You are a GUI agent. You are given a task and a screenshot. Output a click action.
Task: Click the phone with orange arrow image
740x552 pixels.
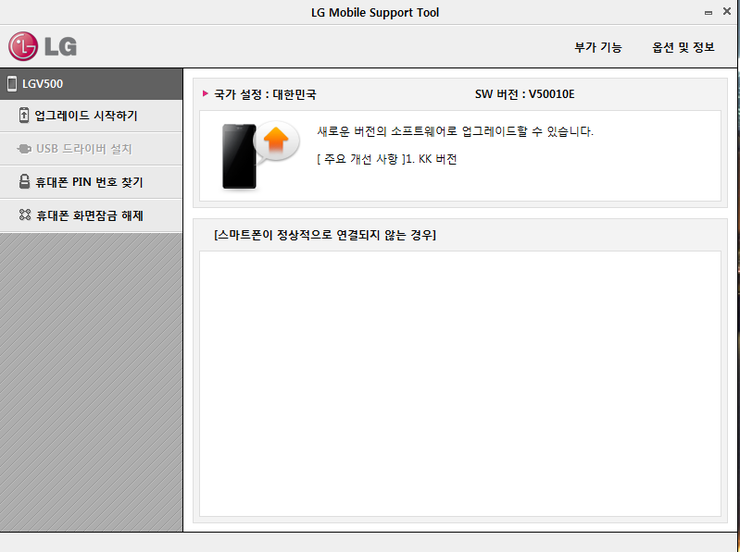coord(261,156)
